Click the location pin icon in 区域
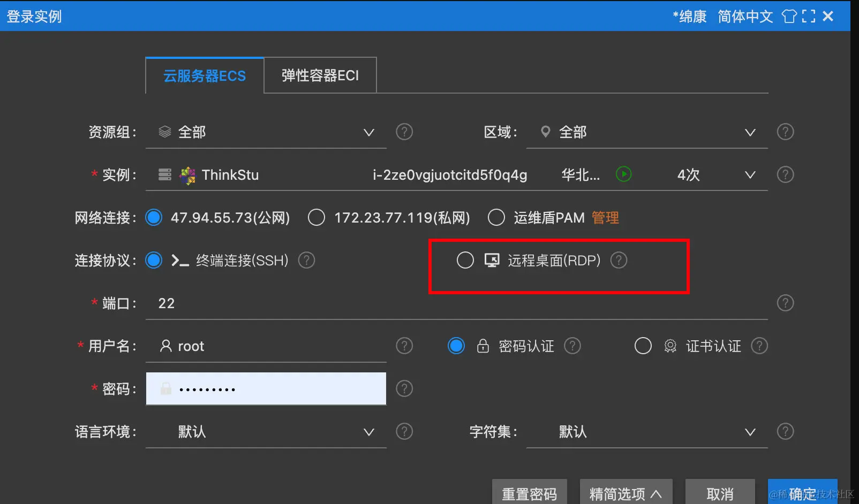 point(546,132)
